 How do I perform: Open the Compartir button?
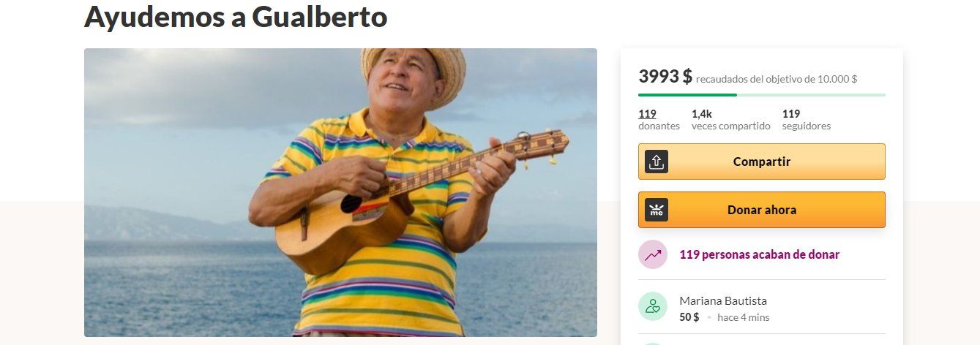762,162
